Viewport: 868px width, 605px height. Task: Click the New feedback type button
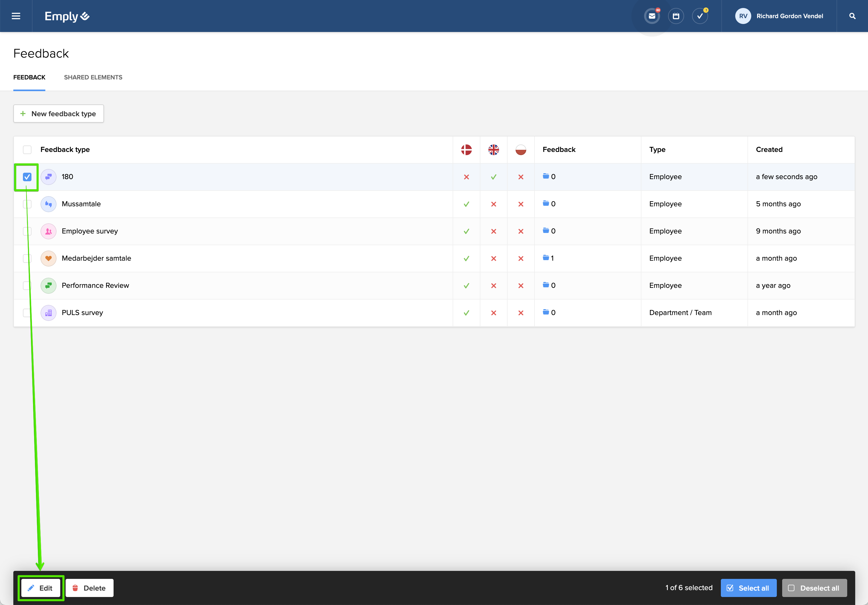point(59,114)
